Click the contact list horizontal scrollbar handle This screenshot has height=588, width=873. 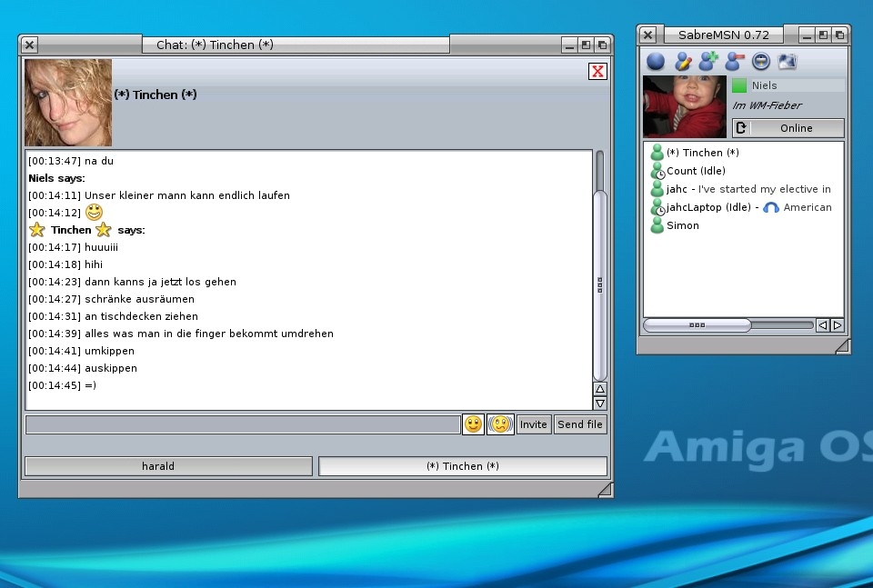tap(697, 324)
